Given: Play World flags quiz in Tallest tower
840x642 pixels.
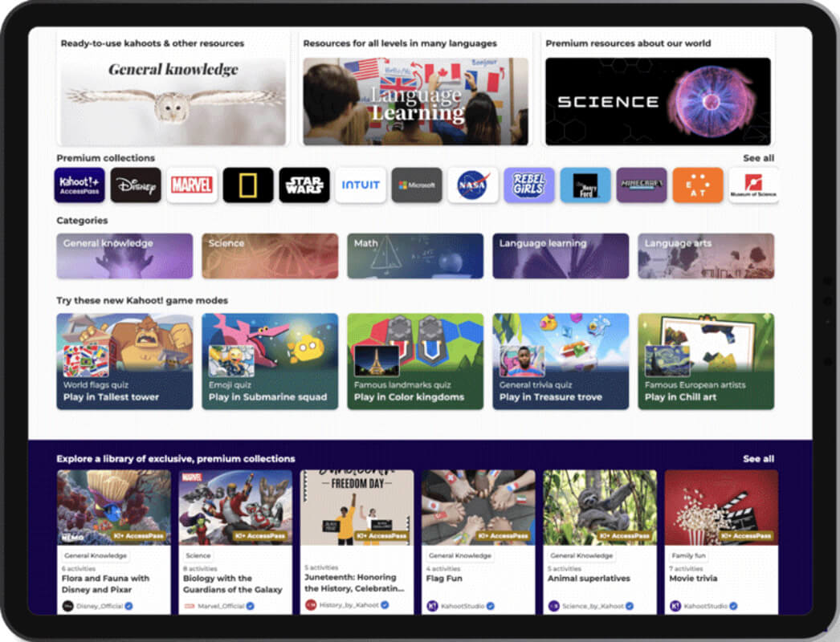Looking at the screenshot, I should [x=124, y=361].
